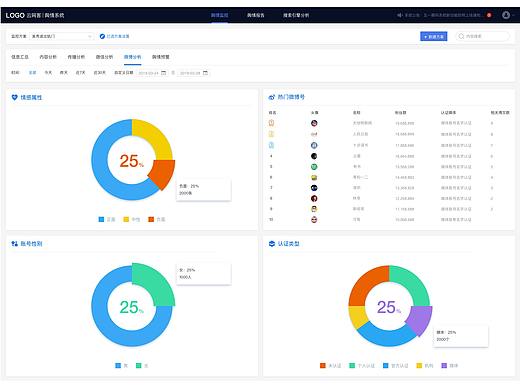Toggle yellow legend item of sentiment chart
Image resolution: width=520 pixels, height=390 pixels.
coord(132,219)
